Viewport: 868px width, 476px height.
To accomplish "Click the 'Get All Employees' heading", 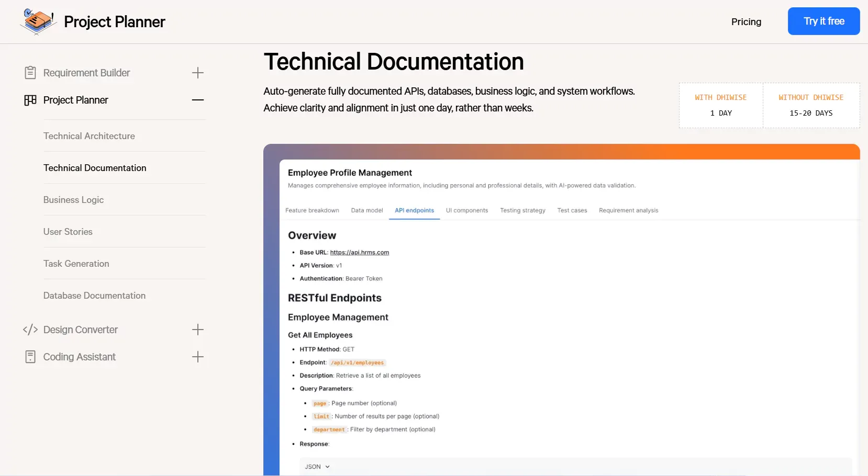I will (320, 335).
